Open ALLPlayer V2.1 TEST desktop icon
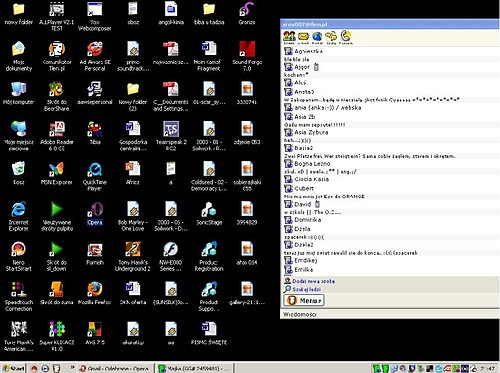 point(57,16)
